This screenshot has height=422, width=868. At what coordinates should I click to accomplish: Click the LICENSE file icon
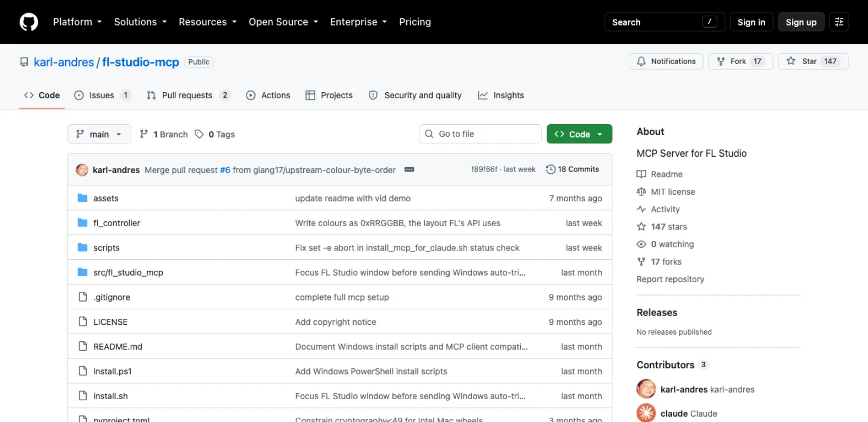tap(82, 322)
